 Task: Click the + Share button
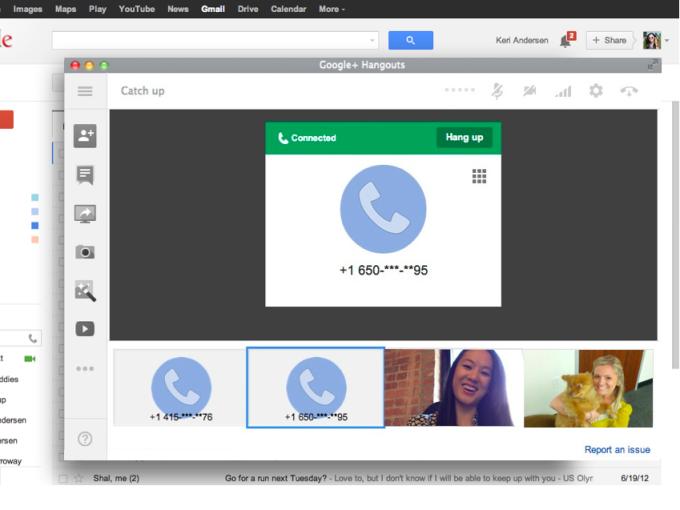(609, 40)
